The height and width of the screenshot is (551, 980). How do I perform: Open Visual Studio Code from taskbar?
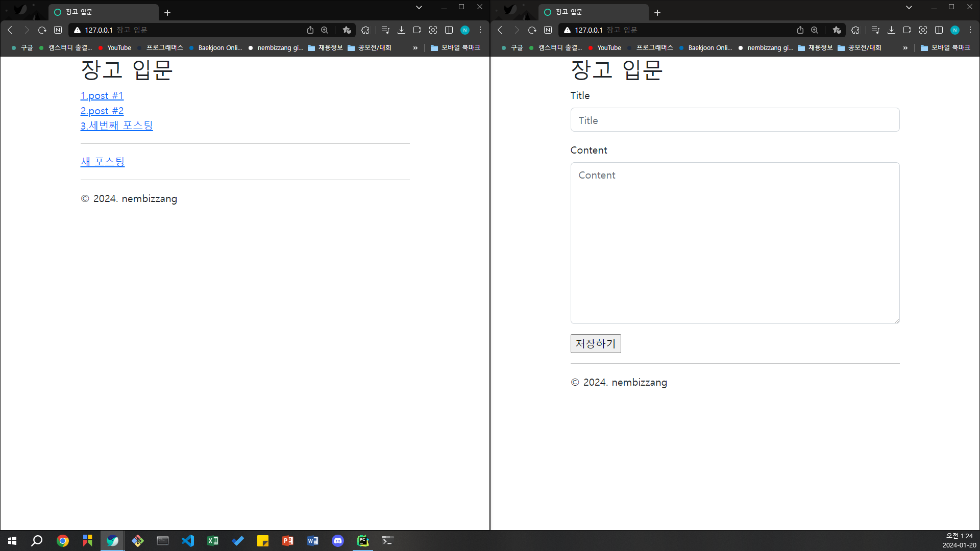coord(188,541)
